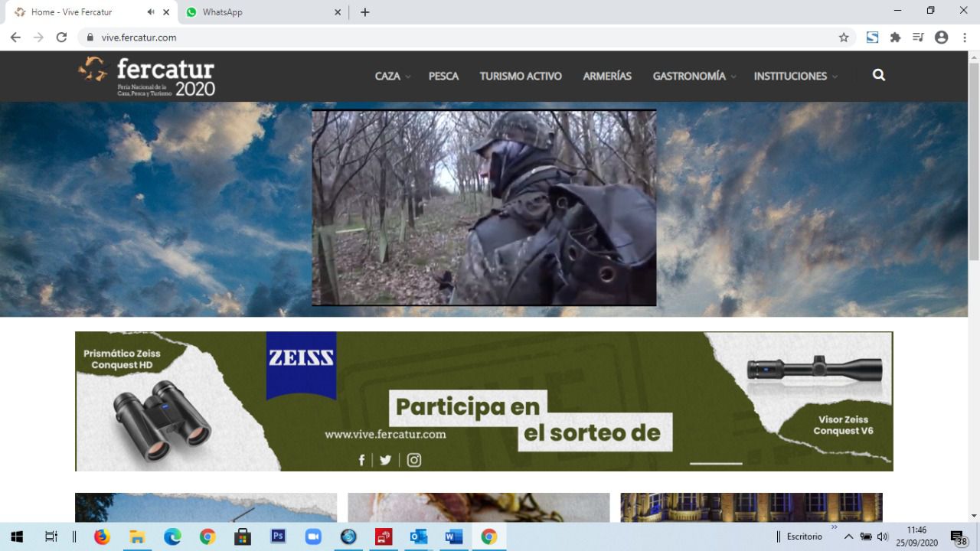
Task: Expand the INSTITUCIONES dropdown chevron
Action: coord(835,77)
